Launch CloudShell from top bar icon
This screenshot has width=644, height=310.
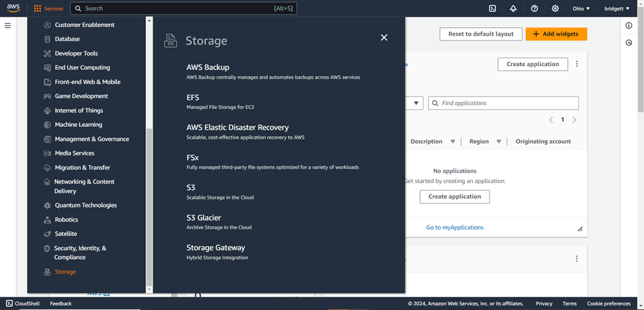(x=493, y=8)
